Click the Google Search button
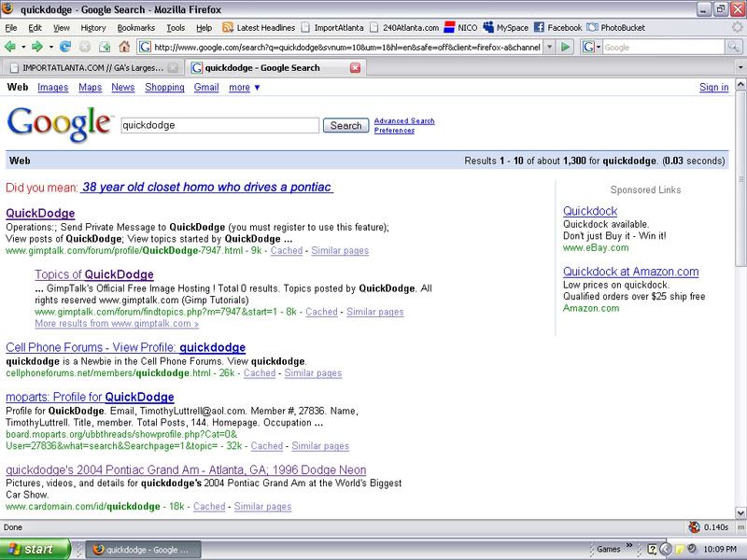The image size is (747, 560). (345, 125)
